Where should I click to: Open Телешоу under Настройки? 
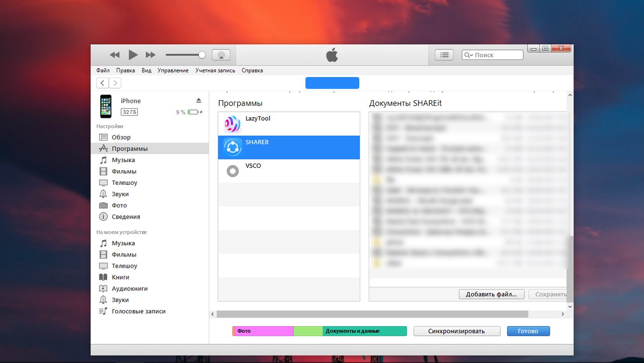point(150,183)
